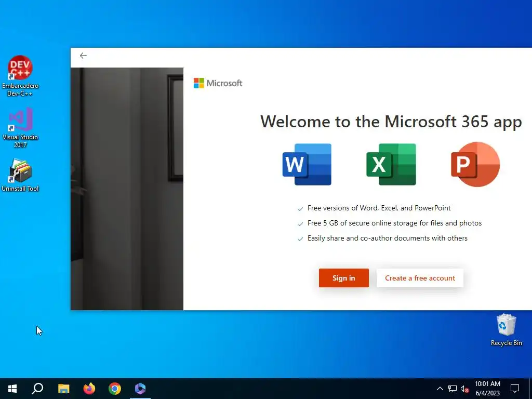Click the "Easily share and co-author documents" text
The height and width of the screenshot is (399, 532).
387,238
